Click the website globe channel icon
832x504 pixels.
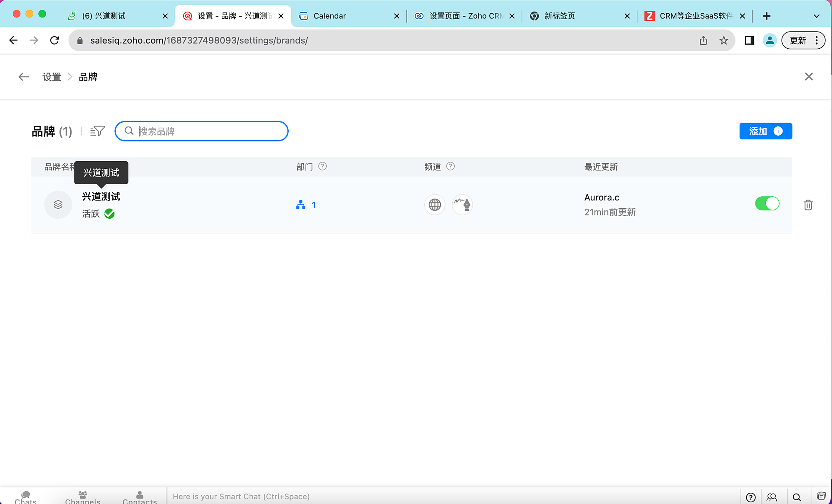tap(435, 205)
